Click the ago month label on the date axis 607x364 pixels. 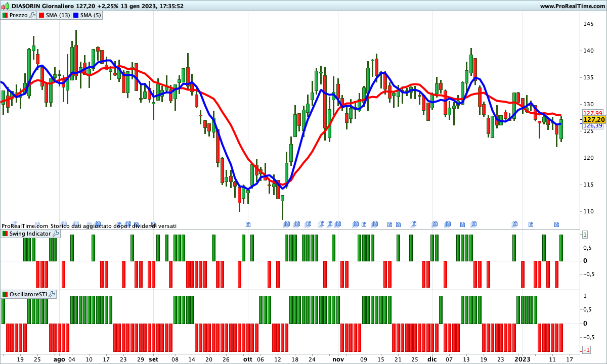pyautogui.click(x=59, y=359)
